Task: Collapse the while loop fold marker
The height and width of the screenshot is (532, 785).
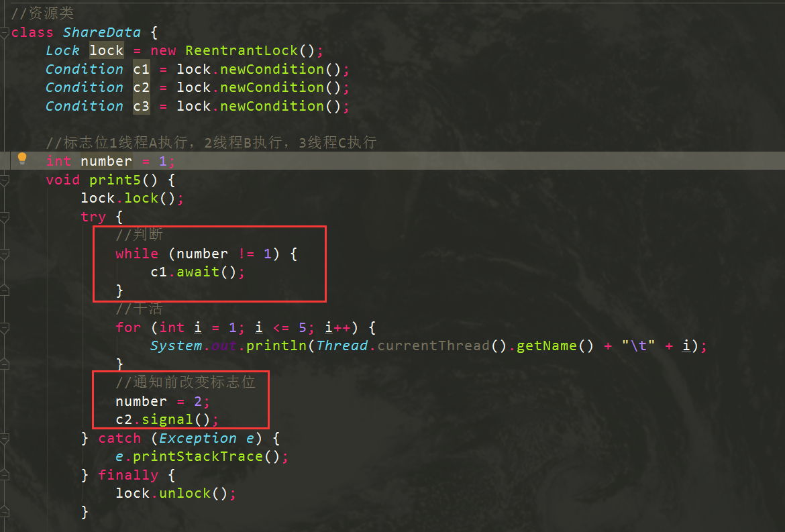Action: (x=4, y=255)
